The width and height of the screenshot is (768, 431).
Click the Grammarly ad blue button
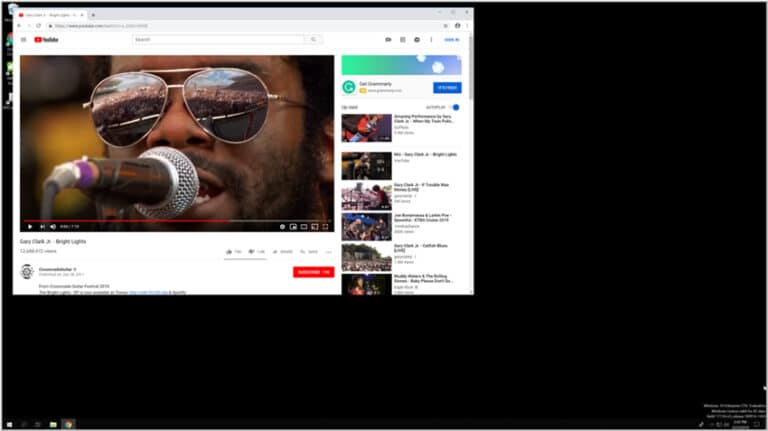(447, 88)
